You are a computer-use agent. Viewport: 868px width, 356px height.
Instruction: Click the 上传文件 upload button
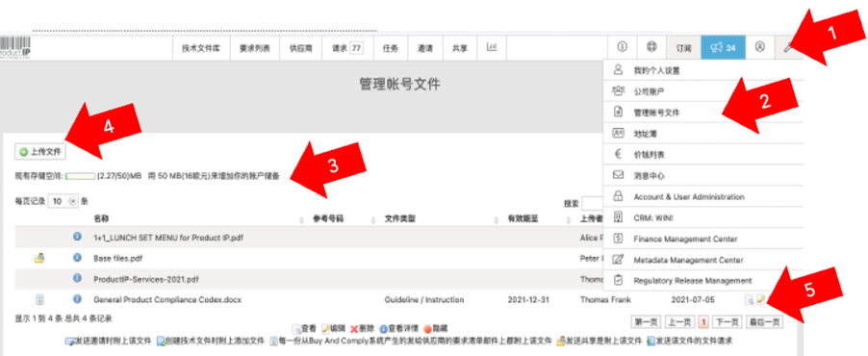tap(39, 152)
